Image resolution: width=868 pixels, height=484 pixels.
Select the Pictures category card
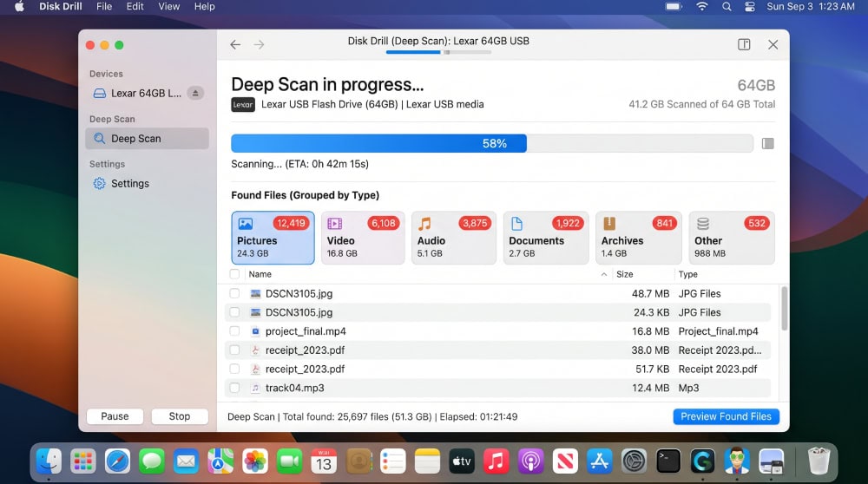pyautogui.click(x=273, y=238)
